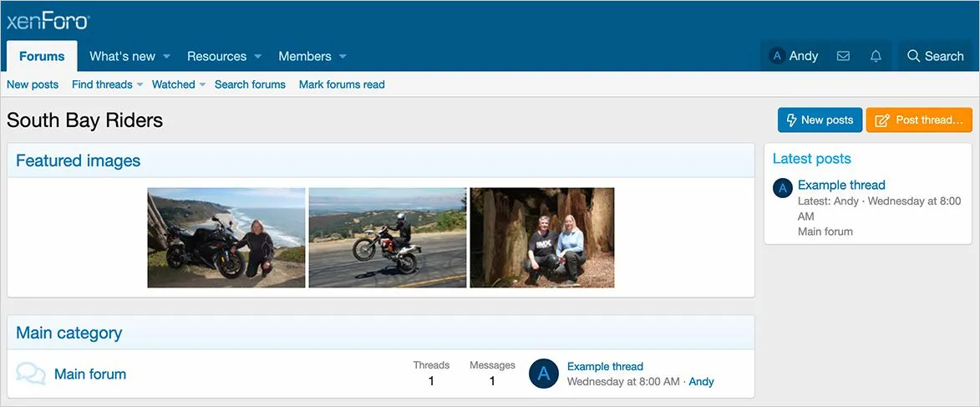Select Search forums in the sub-navigation

click(x=250, y=84)
